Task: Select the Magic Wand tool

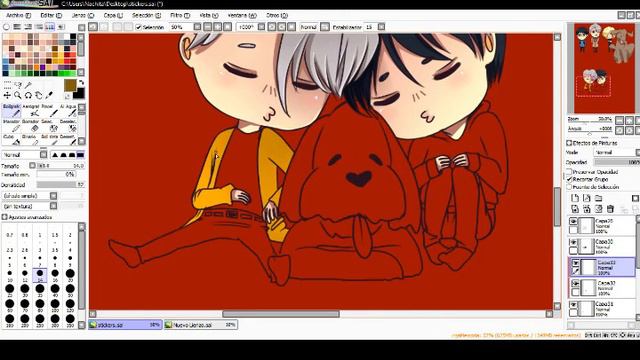Action: pyautogui.click(x=28, y=84)
